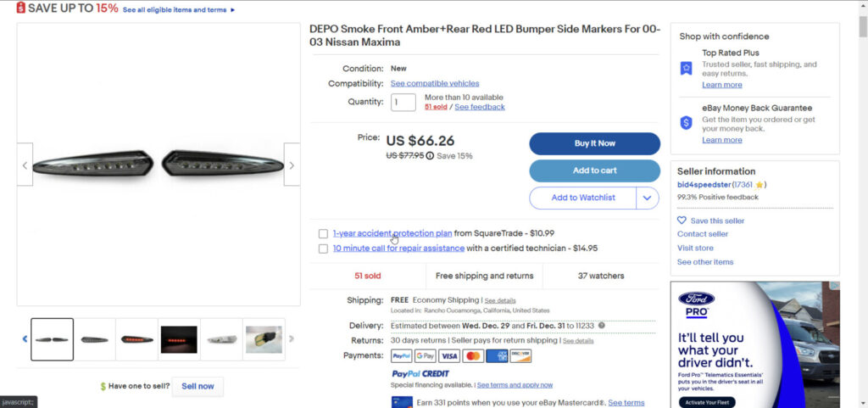Click the Quantity input field
Image resolution: width=868 pixels, height=408 pixels.
pyautogui.click(x=403, y=103)
